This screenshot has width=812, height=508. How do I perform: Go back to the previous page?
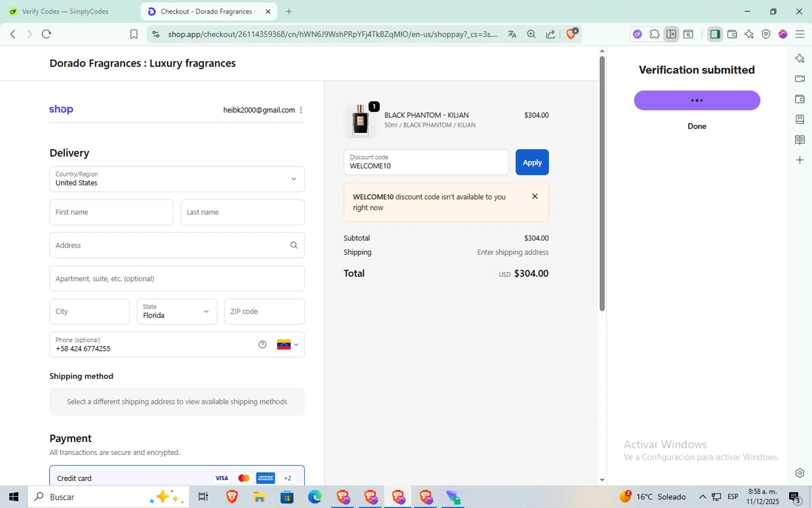(13, 34)
